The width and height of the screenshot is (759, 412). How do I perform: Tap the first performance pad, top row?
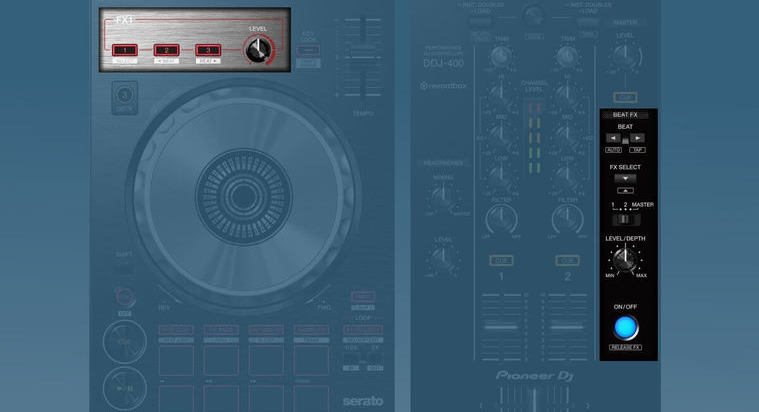pos(176,361)
